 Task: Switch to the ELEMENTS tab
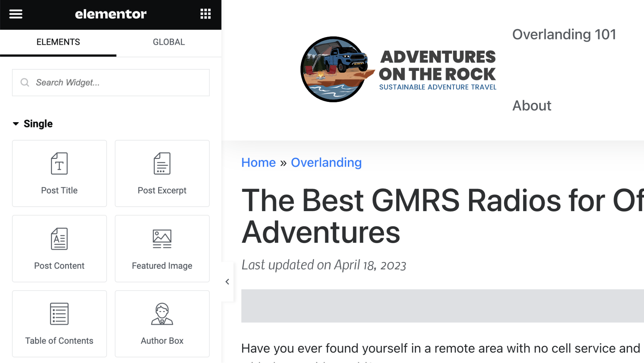[58, 42]
